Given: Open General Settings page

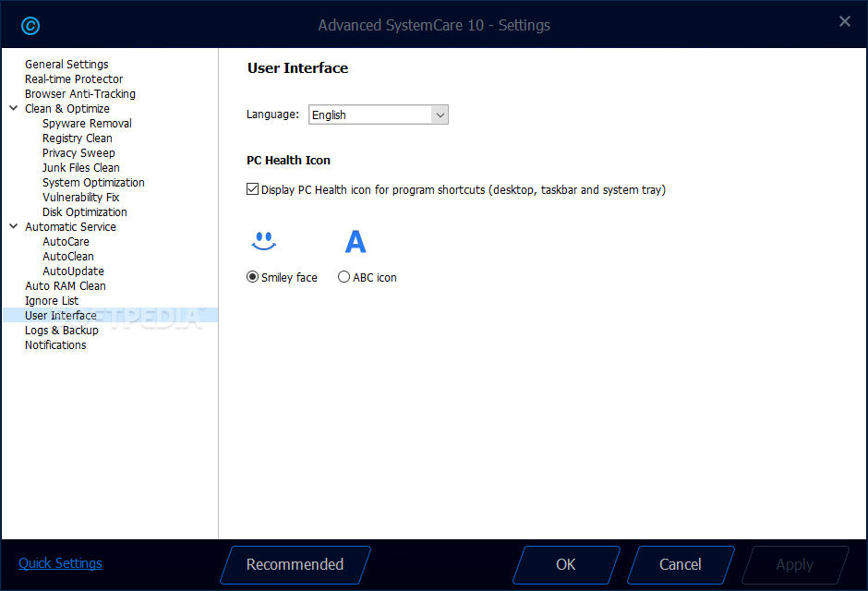Looking at the screenshot, I should coord(66,65).
